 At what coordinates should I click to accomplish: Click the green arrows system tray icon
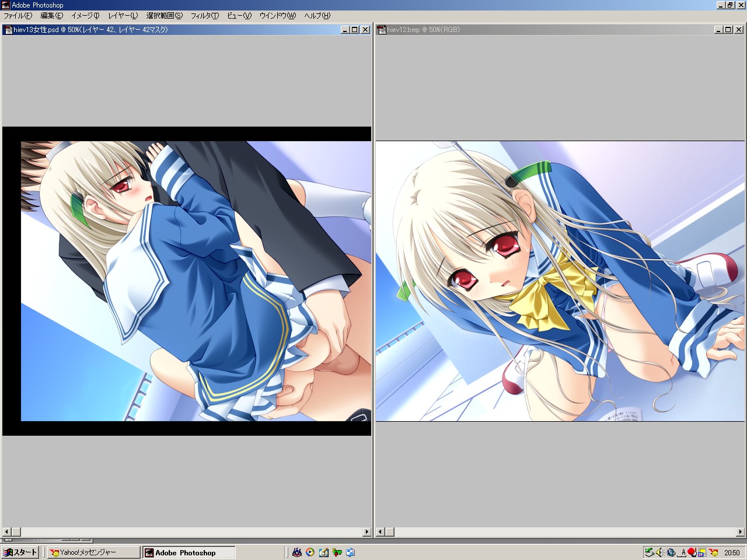650,552
